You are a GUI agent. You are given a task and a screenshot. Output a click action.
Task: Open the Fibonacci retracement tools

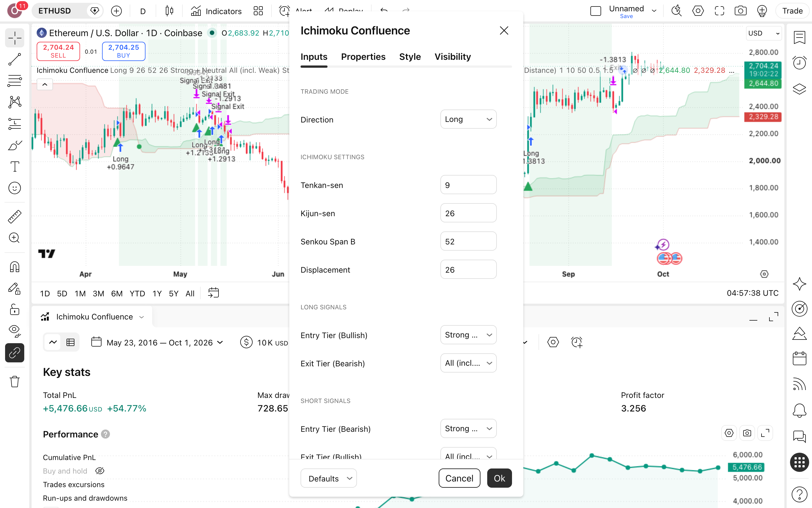[x=14, y=81]
